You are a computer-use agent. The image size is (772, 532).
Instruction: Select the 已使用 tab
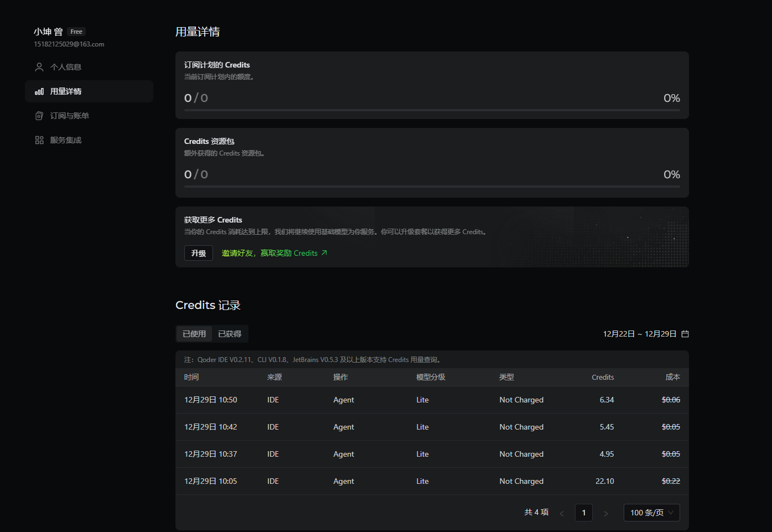click(x=194, y=334)
